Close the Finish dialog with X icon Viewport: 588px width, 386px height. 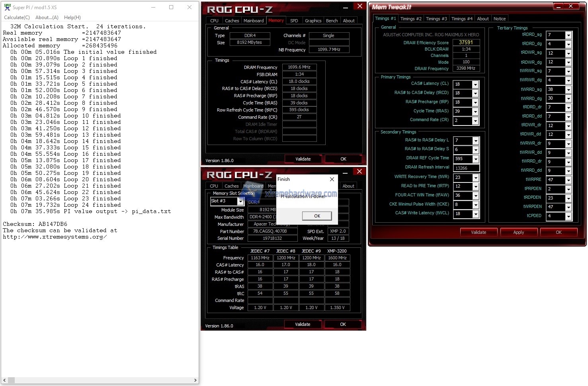point(332,179)
